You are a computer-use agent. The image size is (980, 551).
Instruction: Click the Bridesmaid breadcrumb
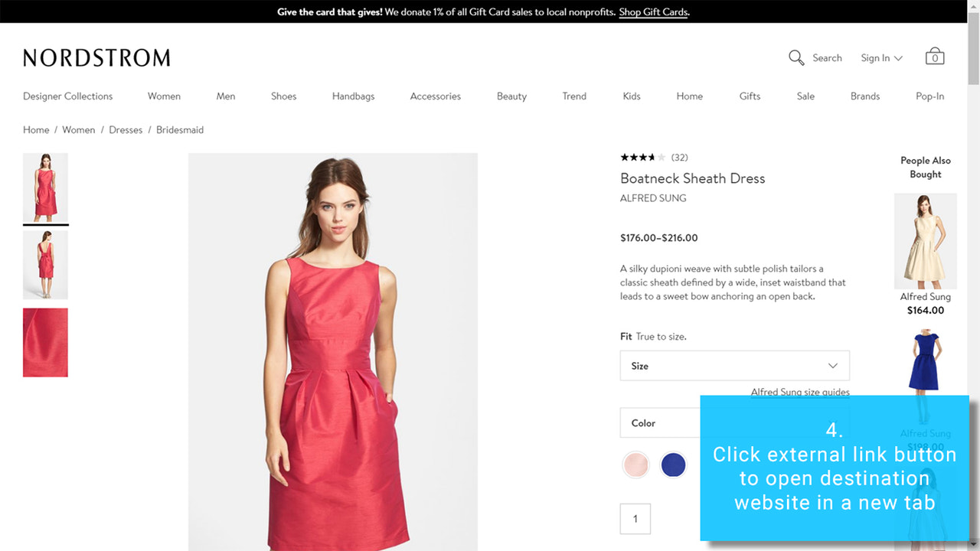tap(179, 129)
